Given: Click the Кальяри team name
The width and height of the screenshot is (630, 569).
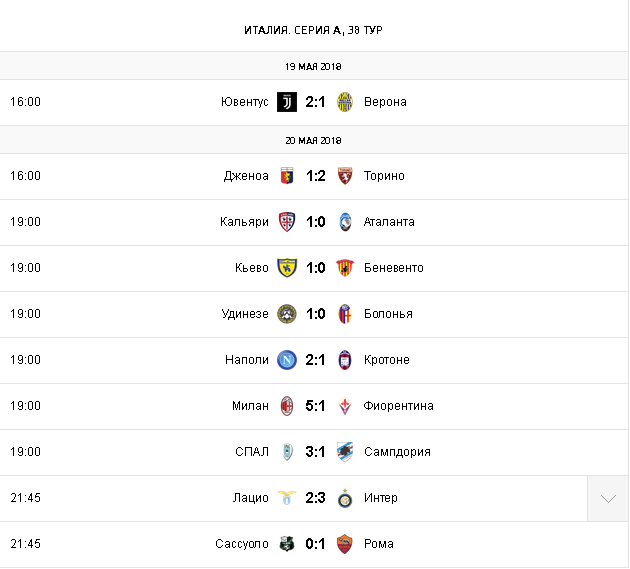Looking at the screenshot, I should point(244,222).
